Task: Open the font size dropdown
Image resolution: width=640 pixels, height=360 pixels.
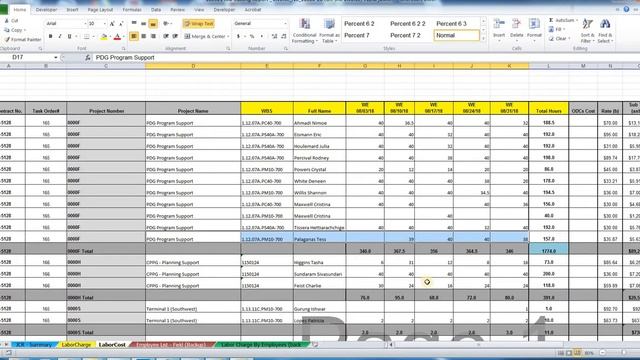Action: pyautogui.click(x=104, y=24)
